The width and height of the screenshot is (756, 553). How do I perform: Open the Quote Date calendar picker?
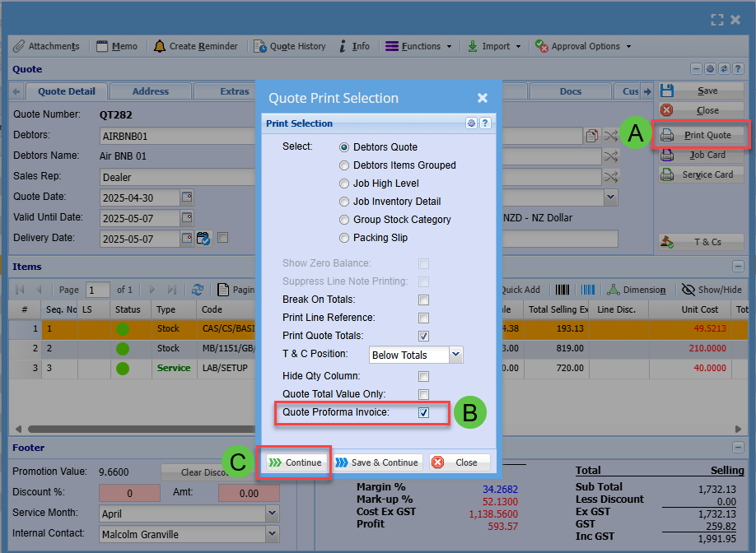(187, 197)
